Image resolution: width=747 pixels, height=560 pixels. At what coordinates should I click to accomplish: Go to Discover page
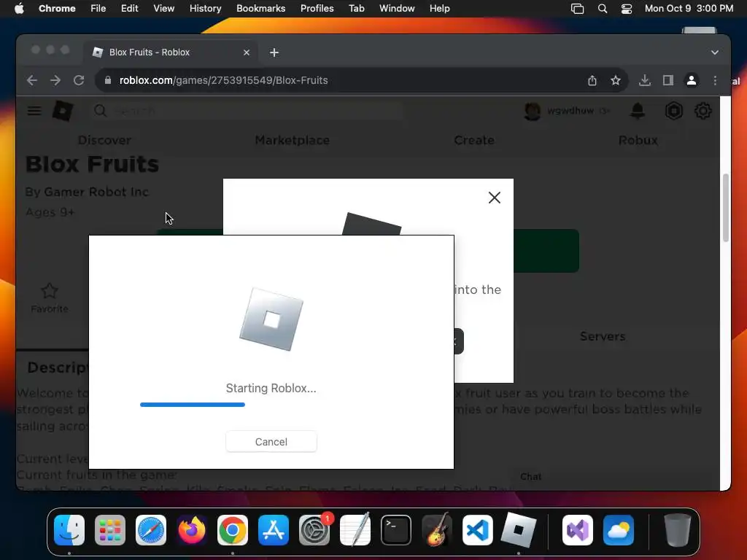point(104,140)
